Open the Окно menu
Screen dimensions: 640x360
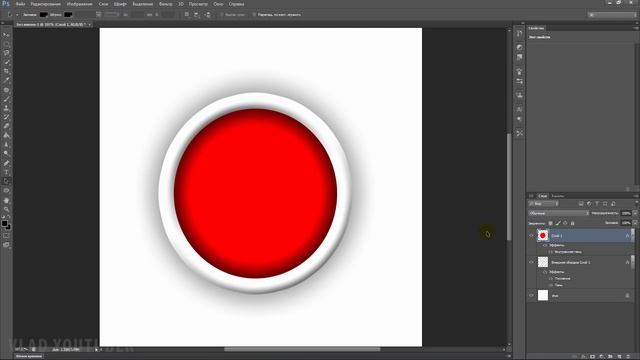218,4
